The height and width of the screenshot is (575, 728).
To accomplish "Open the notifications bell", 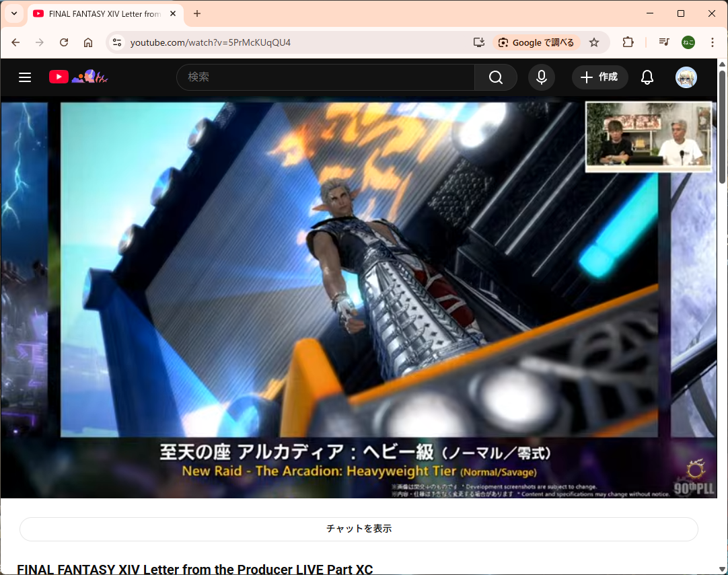I will click(647, 77).
